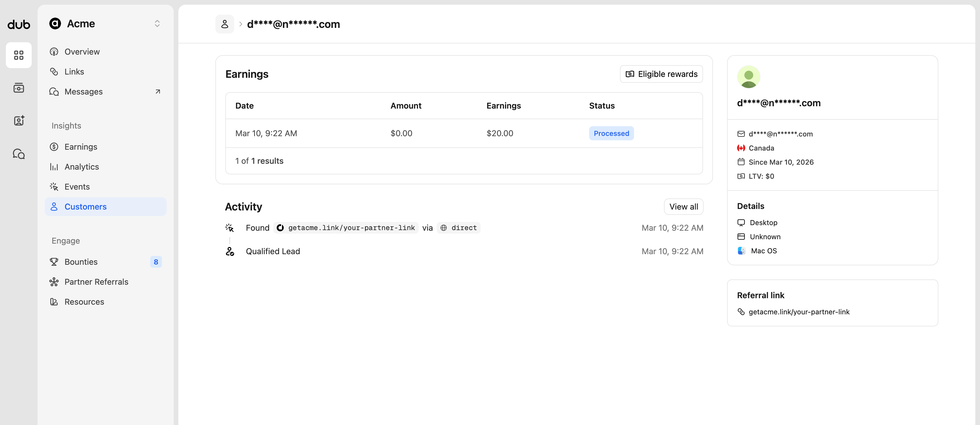This screenshot has height=425, width=980.
Task: Click the Partner Referrals network icon
Action: [x=54, y=282]
